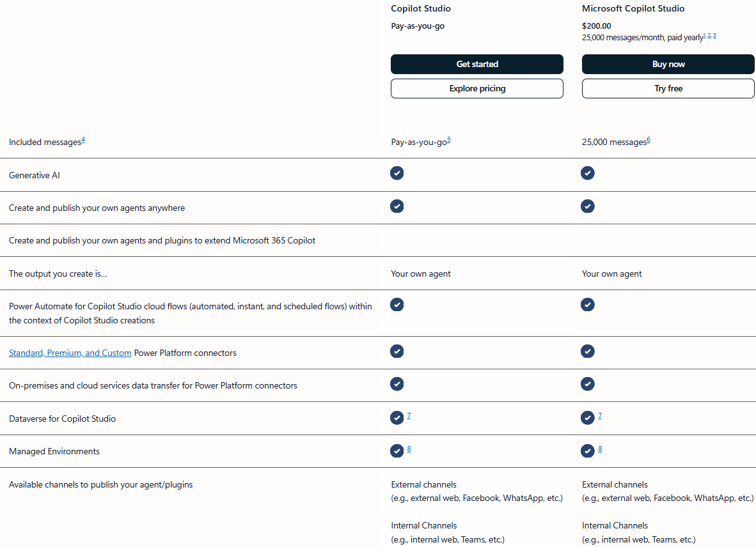The width and height of the screenshot is (756, 547).
Task: Click Generative AI checkmark in Microsoft Copilot Studio column
Action: click(588, 173)
